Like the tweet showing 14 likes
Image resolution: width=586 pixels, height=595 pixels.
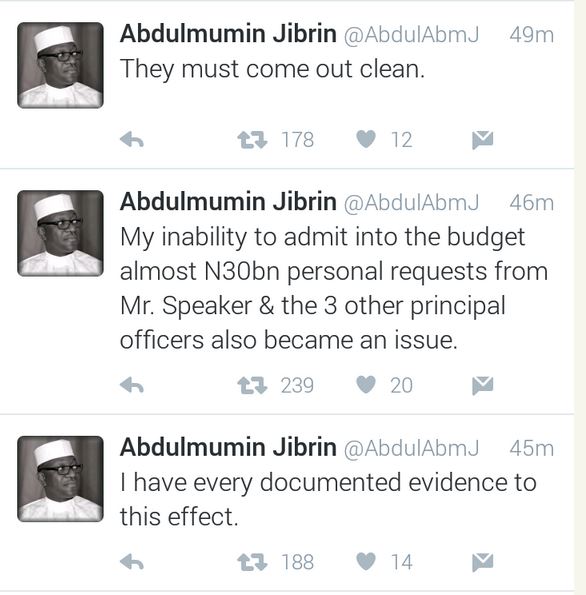[366, 562]
